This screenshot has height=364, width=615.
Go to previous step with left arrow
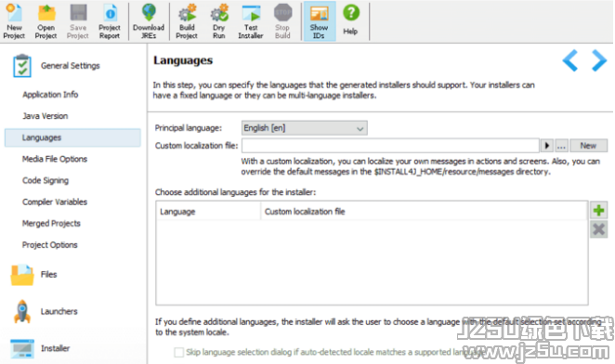click(x=570, y=60)
